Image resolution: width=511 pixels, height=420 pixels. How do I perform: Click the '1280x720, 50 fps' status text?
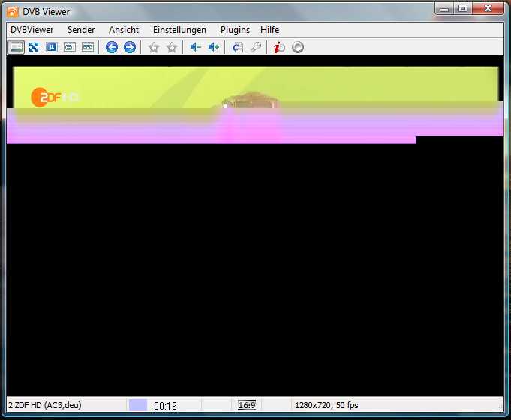tap(326, 405)
